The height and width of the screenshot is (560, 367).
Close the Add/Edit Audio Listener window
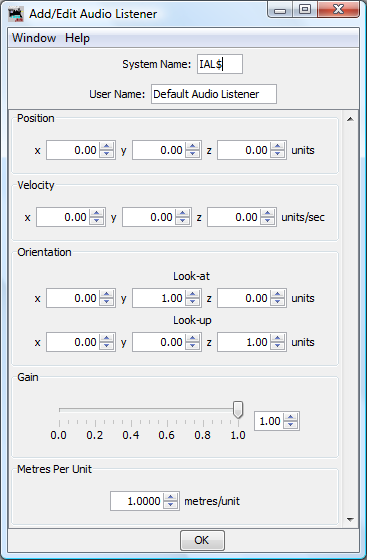coord(338,10)
